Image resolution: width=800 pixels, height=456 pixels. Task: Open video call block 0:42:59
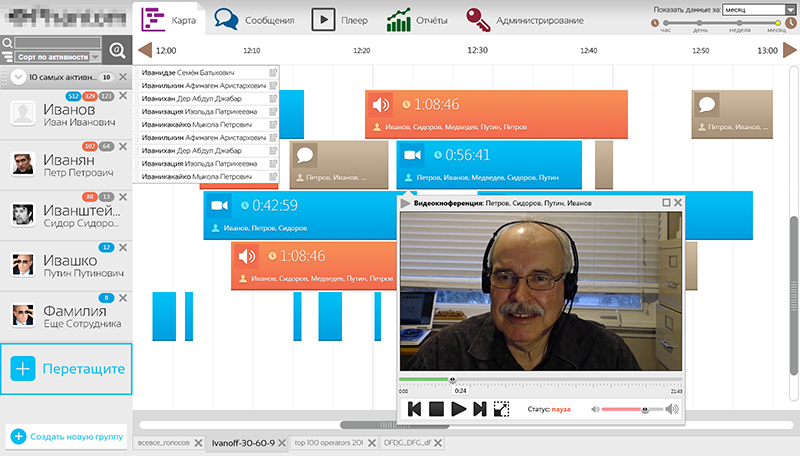[x=300, y=215]
